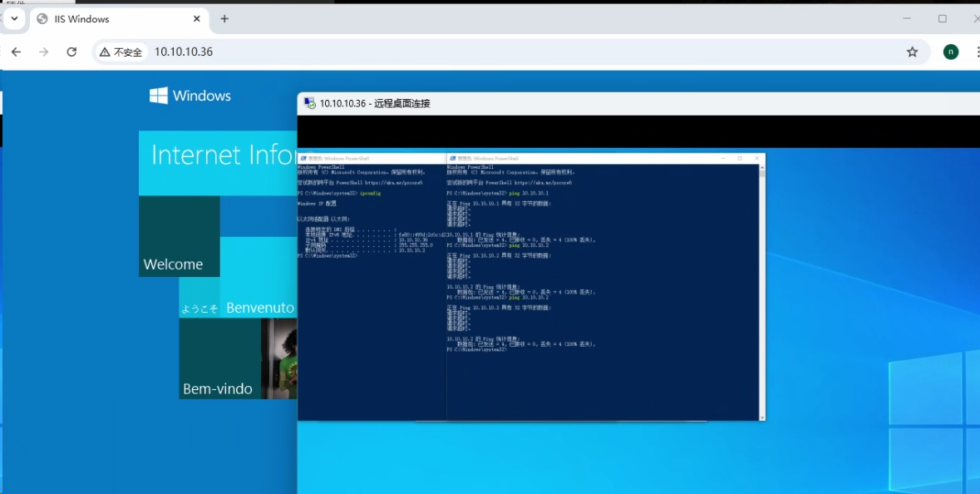
Task: Click the forward navigation arrow
Action: tap(43, 52)
